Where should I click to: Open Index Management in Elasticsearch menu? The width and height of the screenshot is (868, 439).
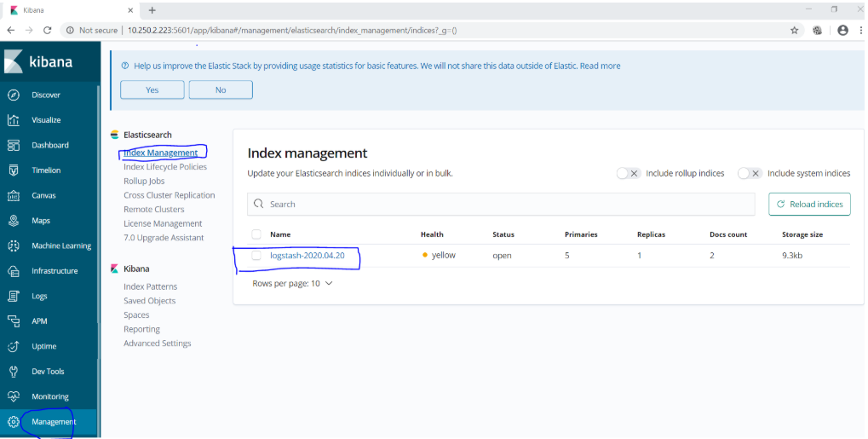coord(160,153)
